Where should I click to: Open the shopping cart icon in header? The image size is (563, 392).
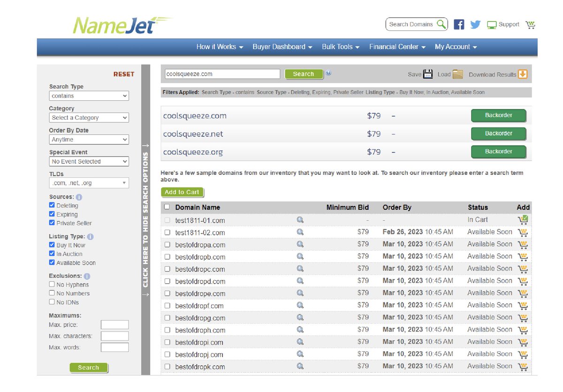click(x=531, y=24)
